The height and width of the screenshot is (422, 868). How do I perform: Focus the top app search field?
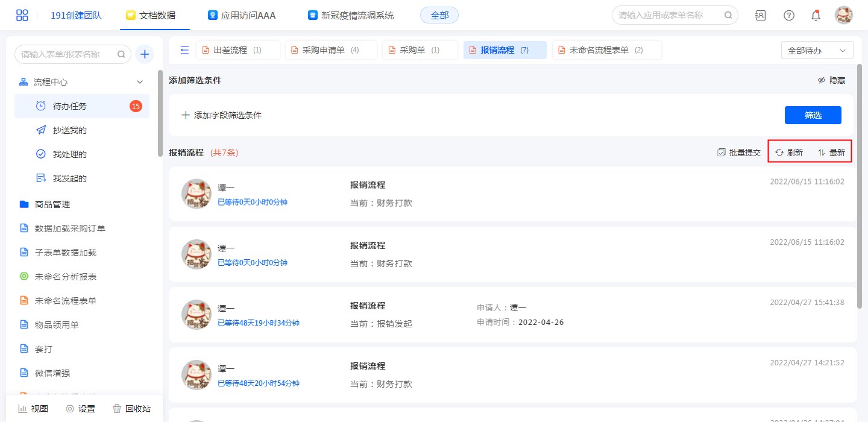click(x=669, y=15)
